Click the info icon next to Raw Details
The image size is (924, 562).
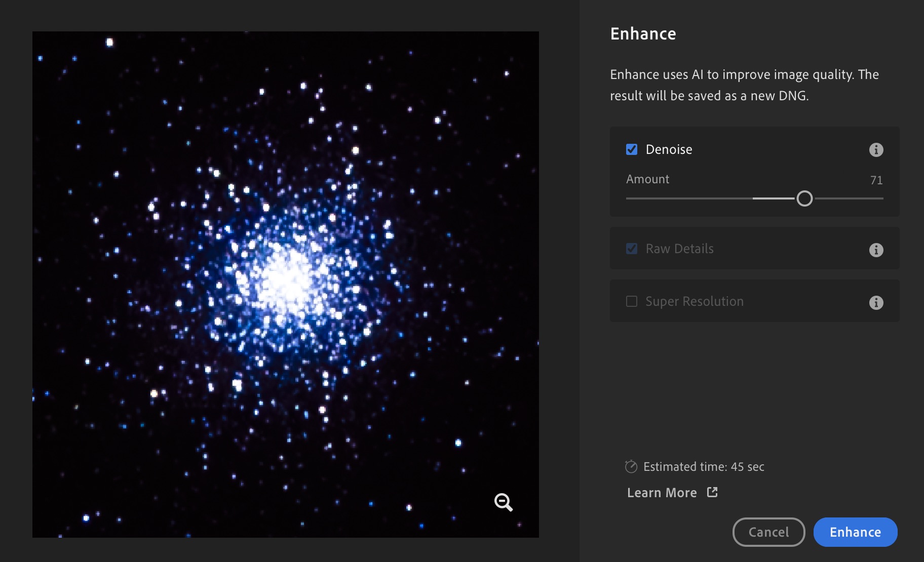876,249
